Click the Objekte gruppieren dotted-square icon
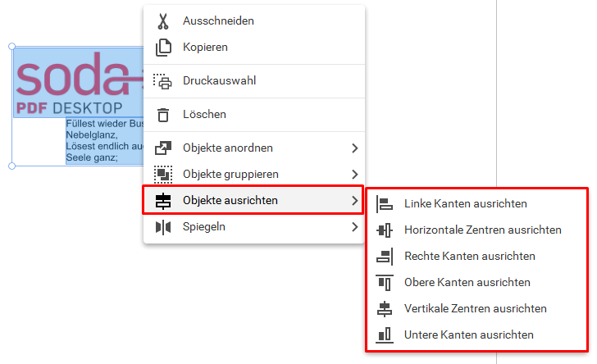Image resolution: width=597 pixels, height=364 pixels. coord(163,175)
